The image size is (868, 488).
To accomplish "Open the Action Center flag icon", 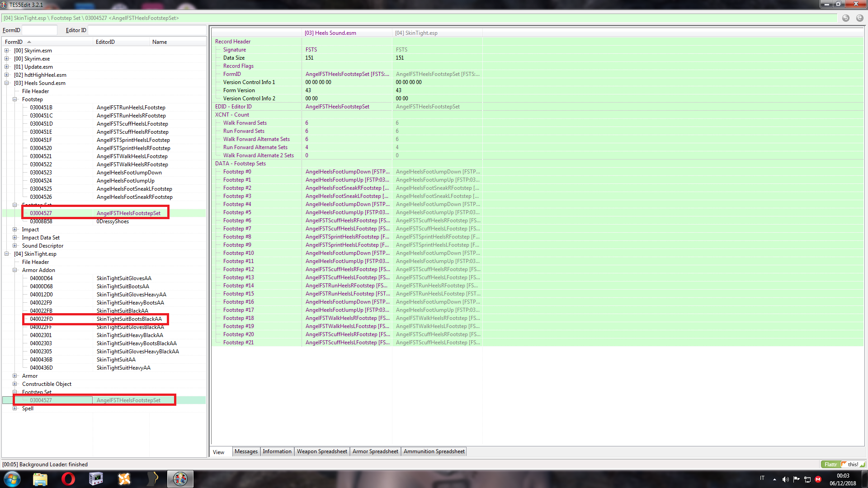I will pos(796,479).
